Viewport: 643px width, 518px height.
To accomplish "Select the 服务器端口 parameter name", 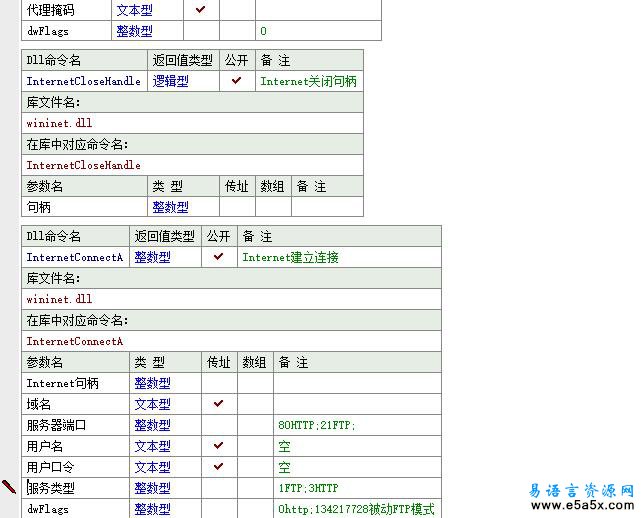I will pos(57,425).
